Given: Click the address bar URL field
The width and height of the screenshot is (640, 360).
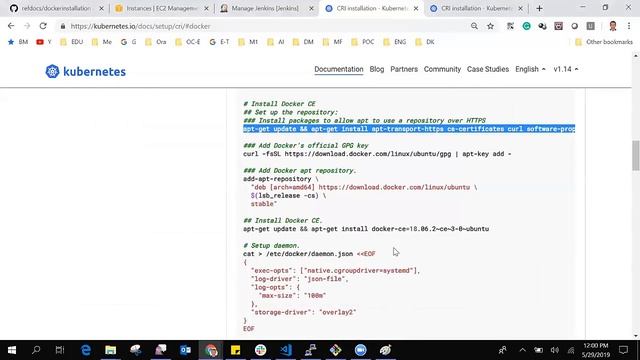Looking at the screenshot, I should point(261,26).
